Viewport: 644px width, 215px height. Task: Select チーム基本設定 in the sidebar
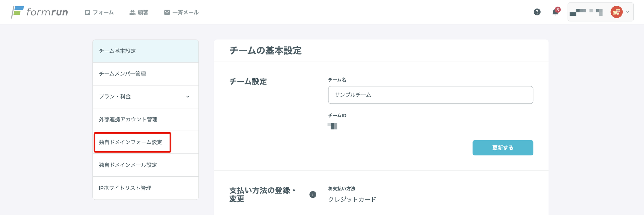pos(146,51)
